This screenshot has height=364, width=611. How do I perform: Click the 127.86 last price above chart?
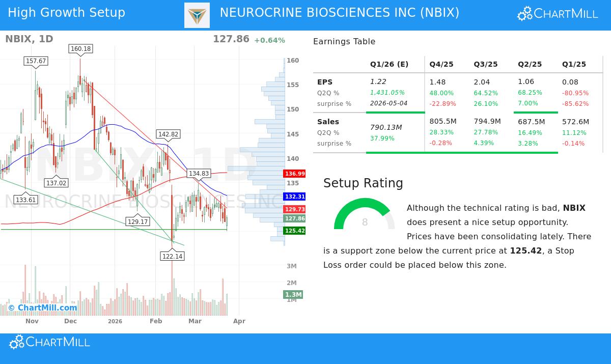point(231,39)
